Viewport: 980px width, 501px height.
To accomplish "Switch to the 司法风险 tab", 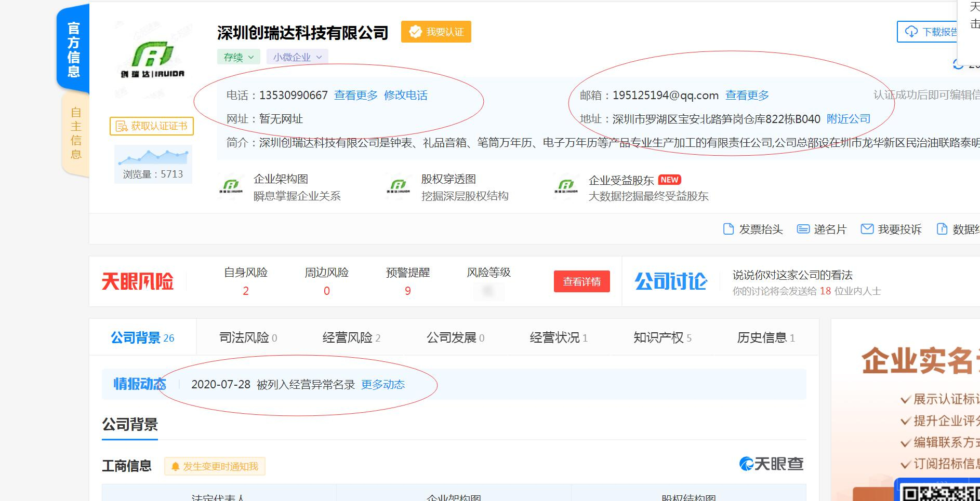I will pos(248,337).
